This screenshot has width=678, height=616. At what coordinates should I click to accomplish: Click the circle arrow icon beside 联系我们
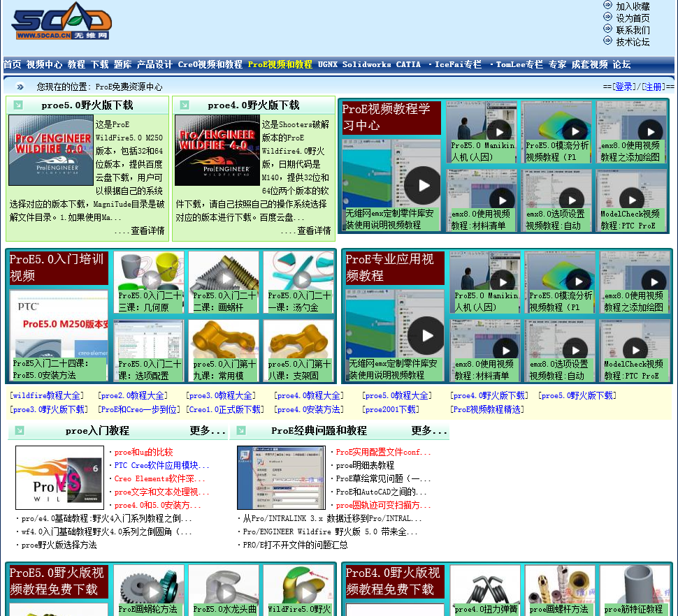(x=607, y=29)
